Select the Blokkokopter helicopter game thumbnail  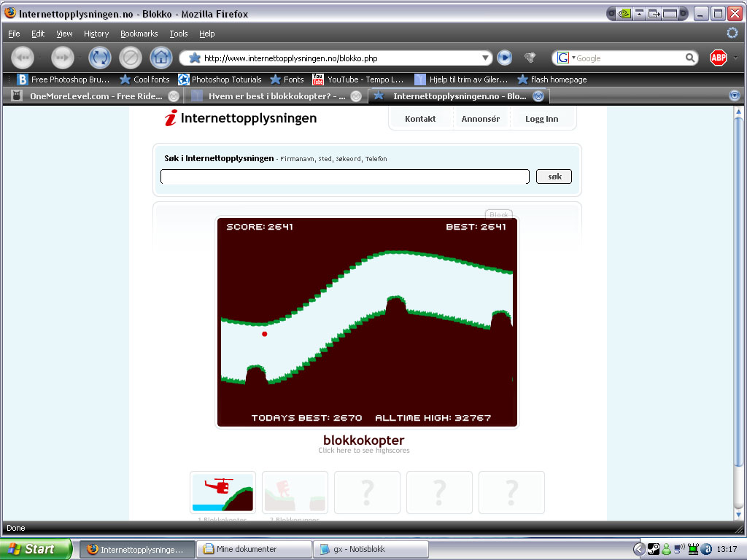point(223,492)
